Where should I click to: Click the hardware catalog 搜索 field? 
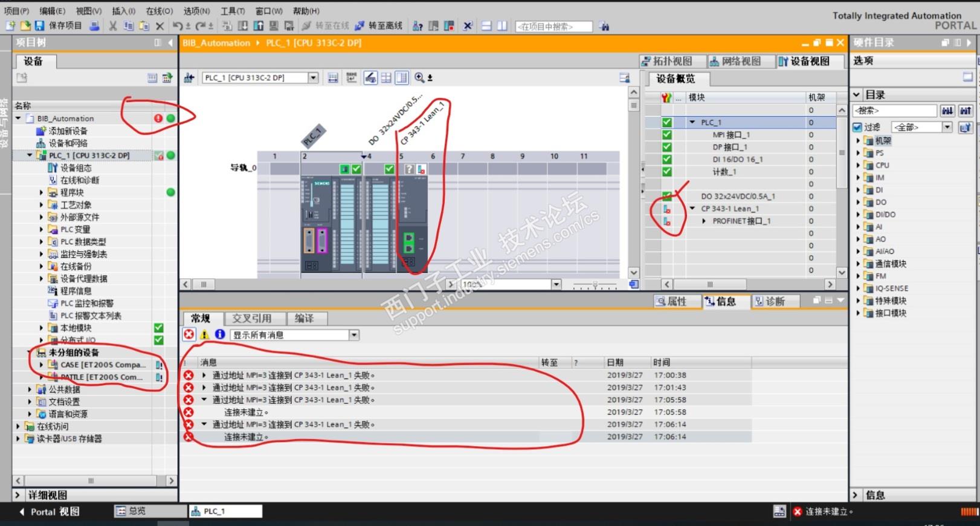point(895,111)
